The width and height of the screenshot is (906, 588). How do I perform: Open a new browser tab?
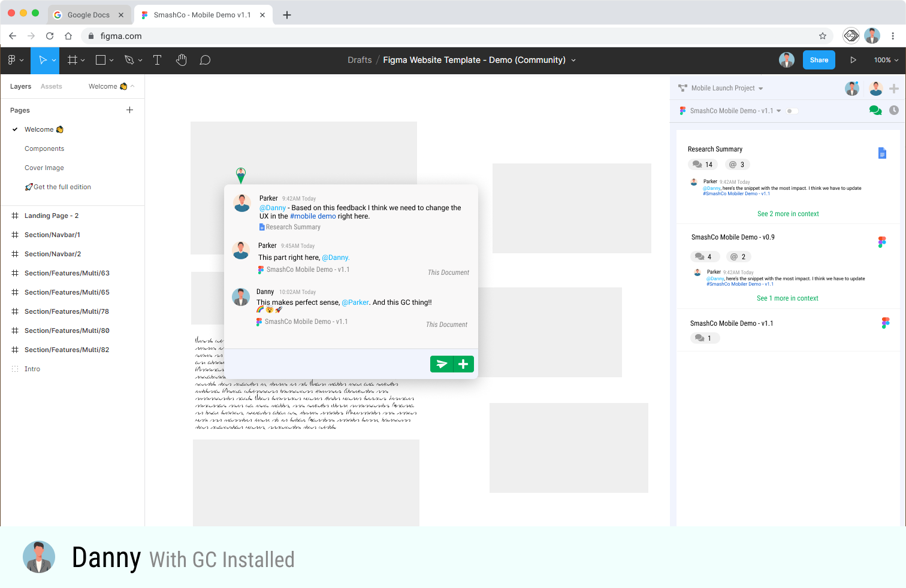point(287,15)
